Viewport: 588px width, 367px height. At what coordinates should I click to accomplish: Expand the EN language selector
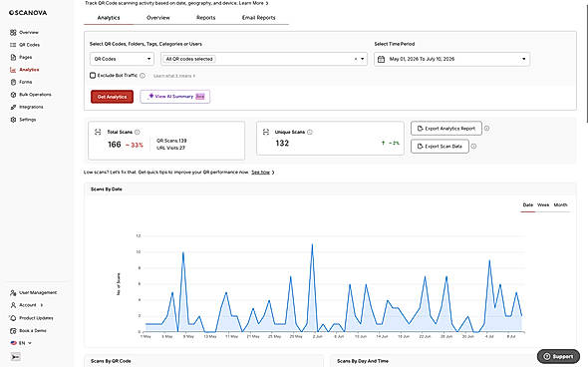coord(21,343)
